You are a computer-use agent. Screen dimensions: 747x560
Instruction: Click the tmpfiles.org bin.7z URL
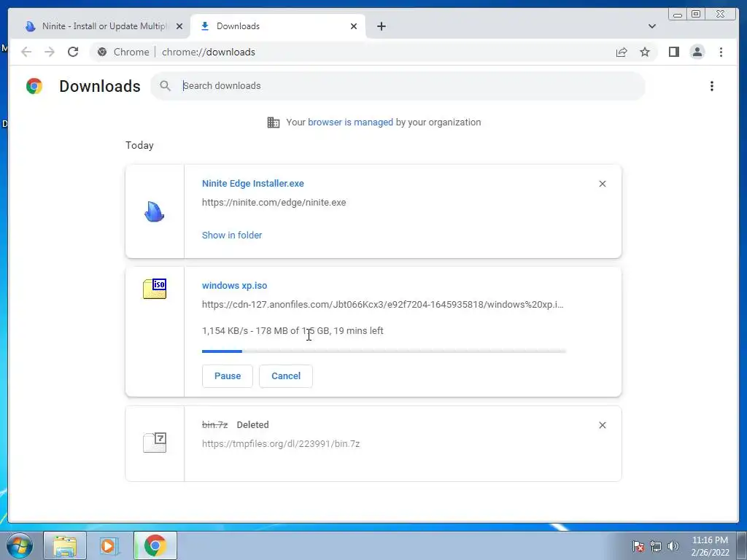coord(281,444)
